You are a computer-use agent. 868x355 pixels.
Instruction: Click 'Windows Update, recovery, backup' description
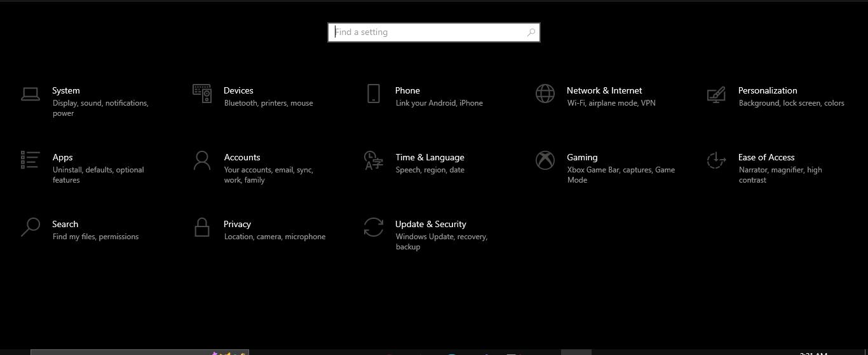[x=442, y=242]
